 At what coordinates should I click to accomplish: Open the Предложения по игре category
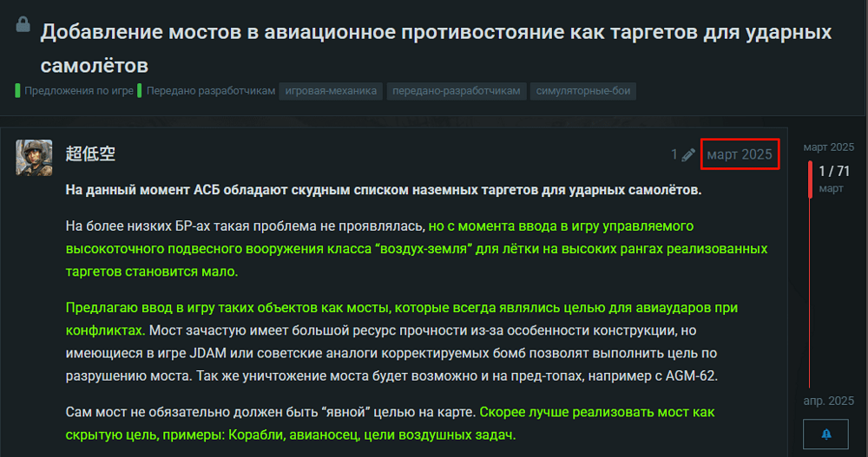coord(74,91)
